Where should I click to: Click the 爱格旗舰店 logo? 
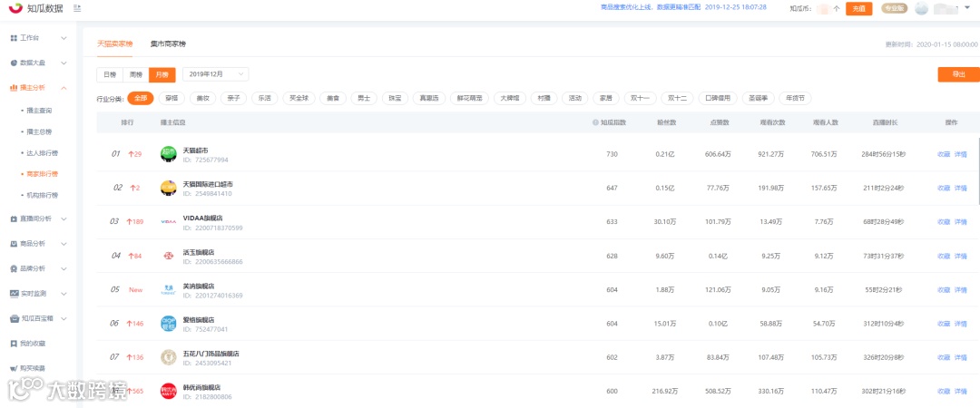click(169, 323)
